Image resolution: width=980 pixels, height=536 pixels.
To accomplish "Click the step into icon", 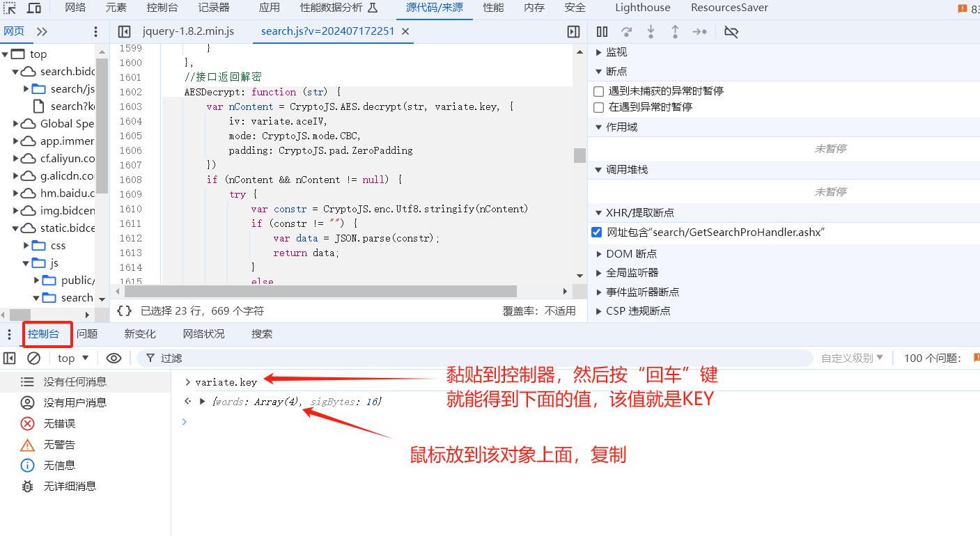I will coord(651,31).
